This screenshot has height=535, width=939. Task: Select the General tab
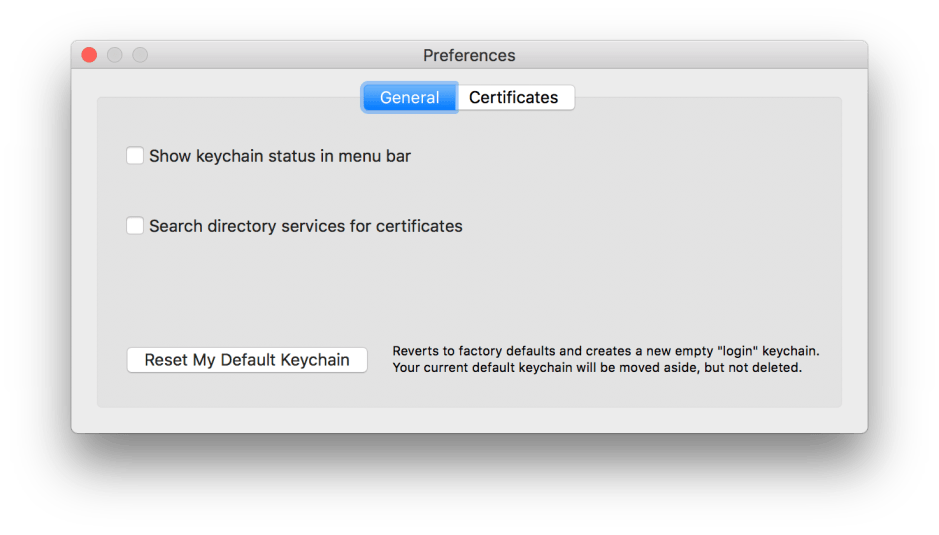(x=409, y=97)
